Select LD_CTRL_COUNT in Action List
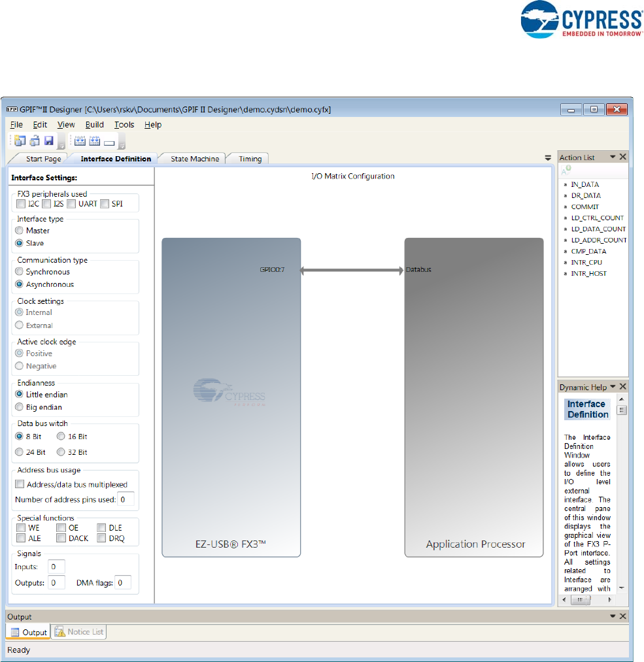Viewport: 644px width, 662px height. pos(597,218)
